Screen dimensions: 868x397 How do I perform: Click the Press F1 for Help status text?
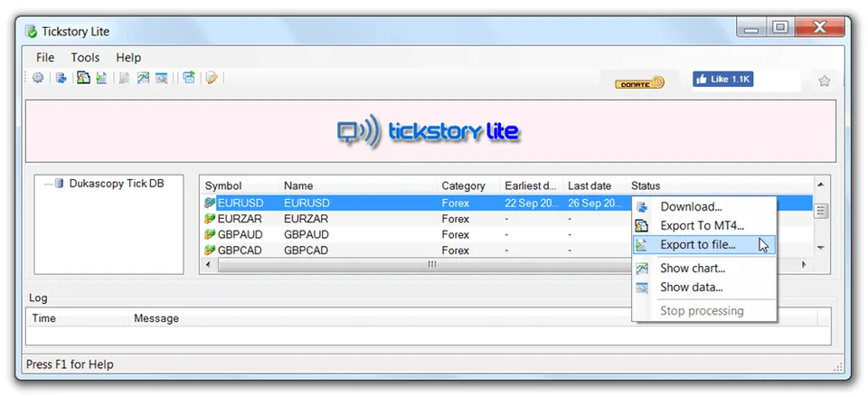70,364
